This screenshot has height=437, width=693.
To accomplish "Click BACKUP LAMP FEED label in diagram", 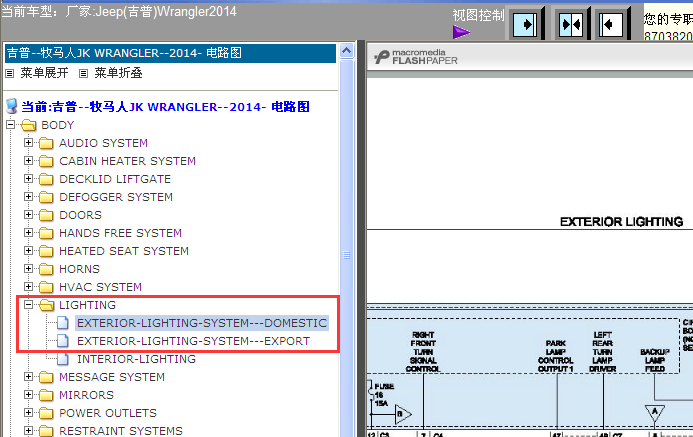I will point(655,360).
